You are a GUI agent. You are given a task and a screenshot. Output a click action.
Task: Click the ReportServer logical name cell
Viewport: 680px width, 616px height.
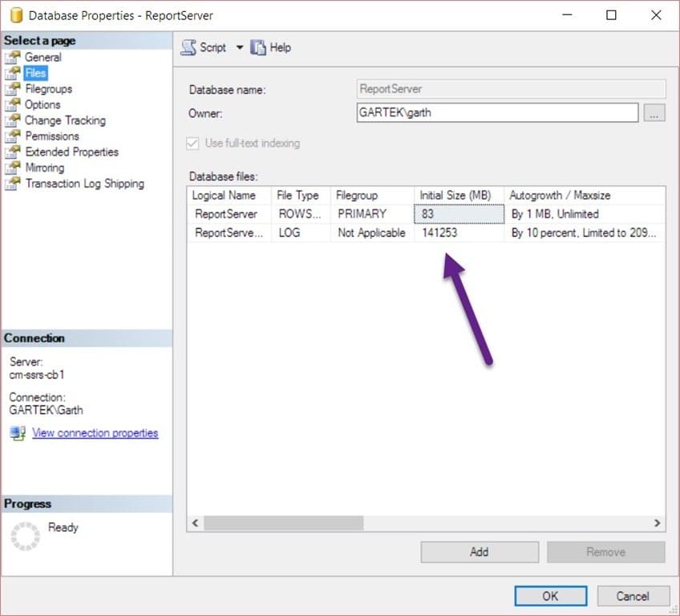coord(229,214)
